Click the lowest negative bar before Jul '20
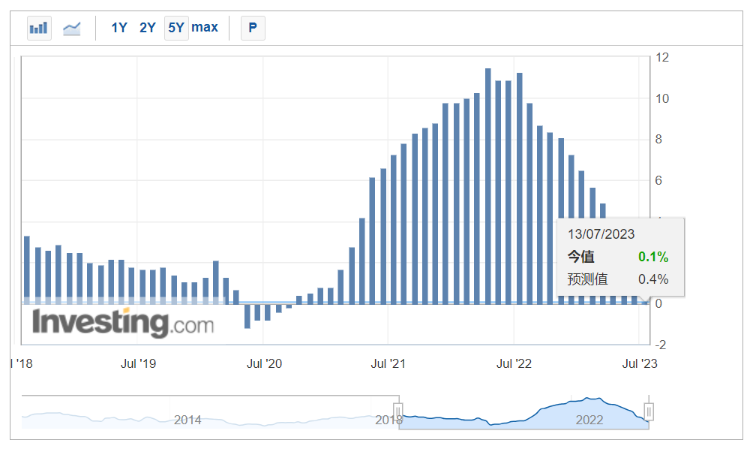Viewport: 750px width, 452px height. click(247, 316)
